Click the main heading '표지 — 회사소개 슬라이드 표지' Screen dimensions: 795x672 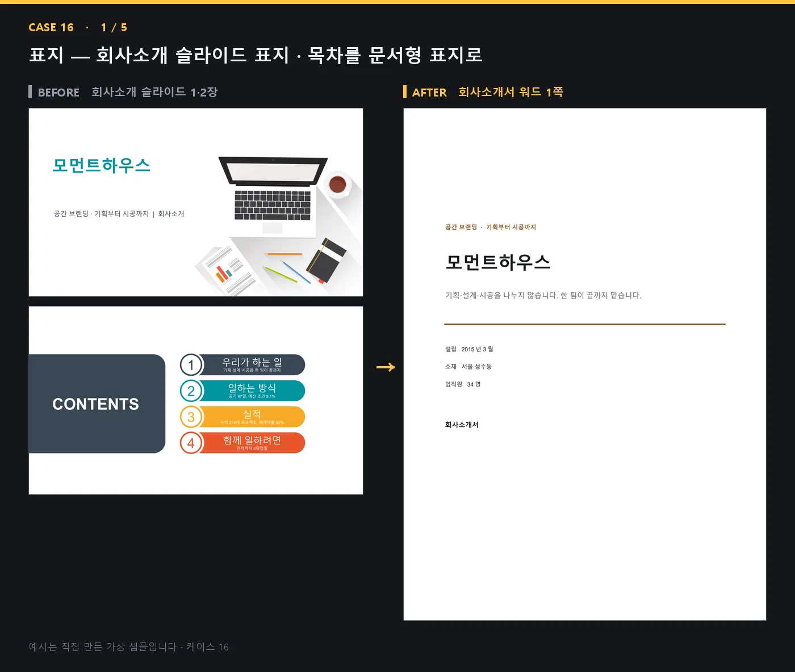[159, 55]
